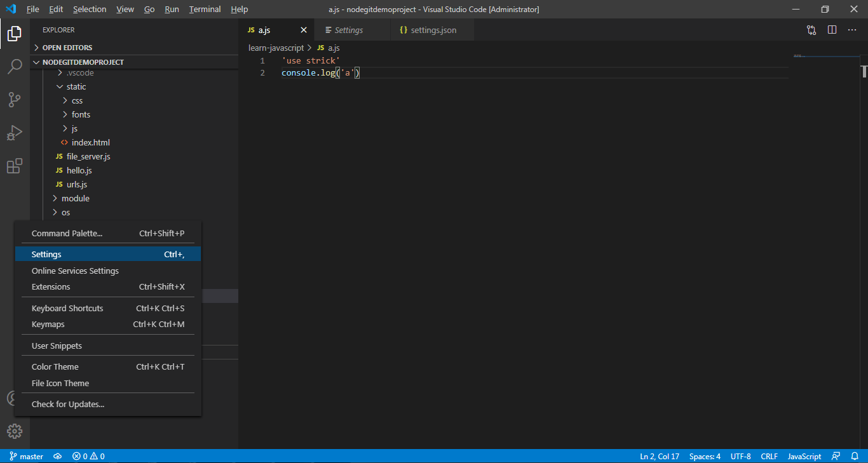Open the Extensions view icon
The image size is (868, 463).
(15, 166)
